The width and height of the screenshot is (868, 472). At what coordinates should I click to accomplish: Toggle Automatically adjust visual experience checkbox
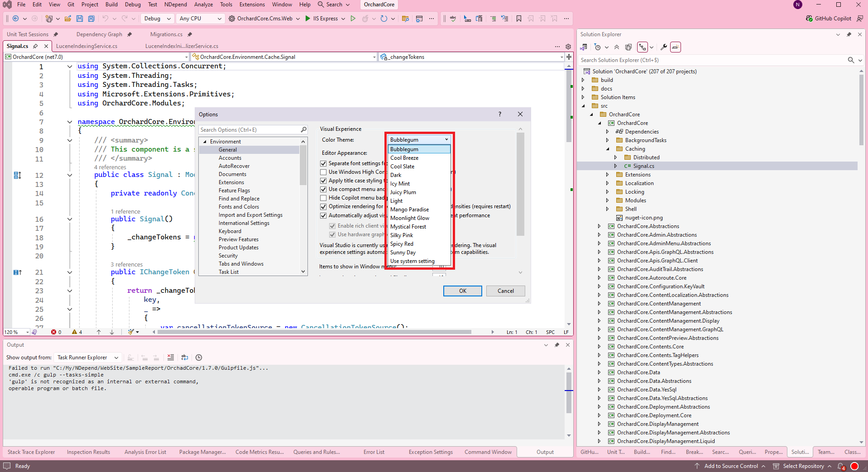pyautogui.click(x=323, y=215)
